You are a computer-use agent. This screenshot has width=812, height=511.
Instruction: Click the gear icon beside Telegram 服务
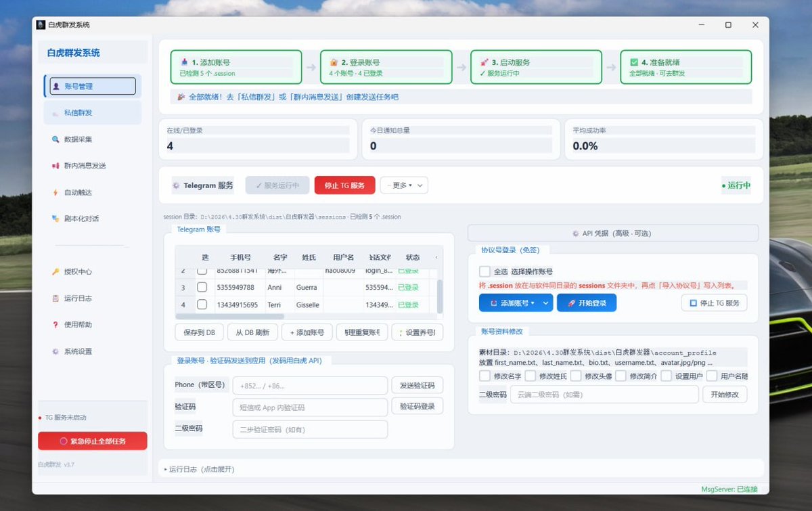click(176, 185)
